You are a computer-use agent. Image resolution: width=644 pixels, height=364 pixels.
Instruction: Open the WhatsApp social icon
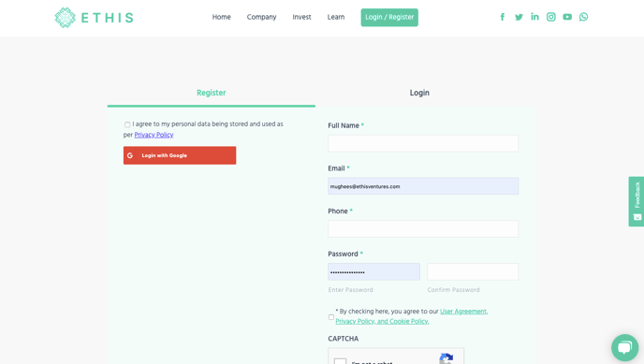[584, 17]
